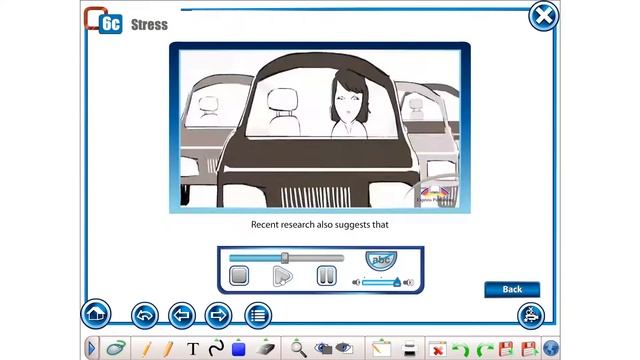Toggle the abc subtitles button
Screen dimensions: 640x360
[381, 260]
